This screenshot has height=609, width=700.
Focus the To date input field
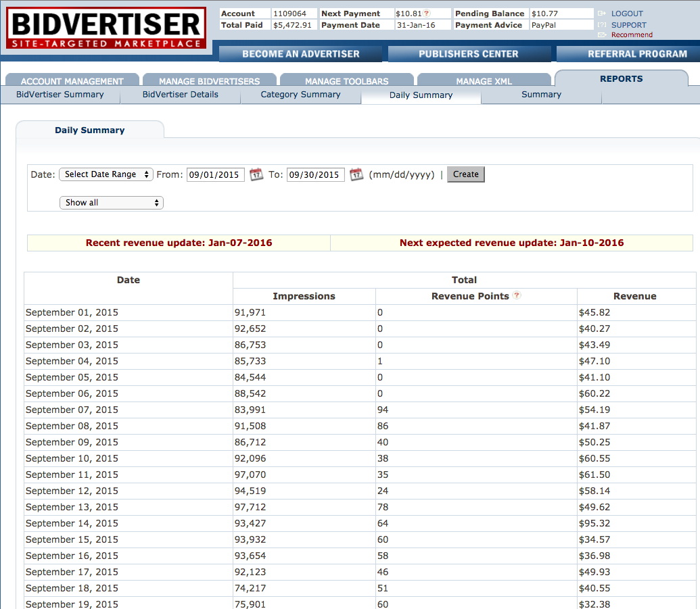(x=315, y=174)
